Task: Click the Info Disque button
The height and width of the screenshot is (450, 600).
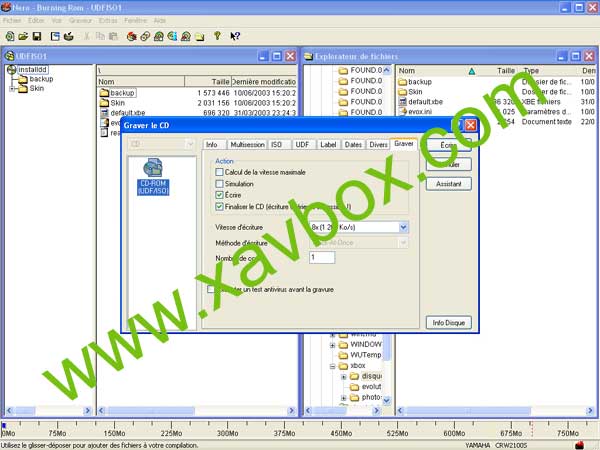Action: pyautogui.click(x=448, y=323)
